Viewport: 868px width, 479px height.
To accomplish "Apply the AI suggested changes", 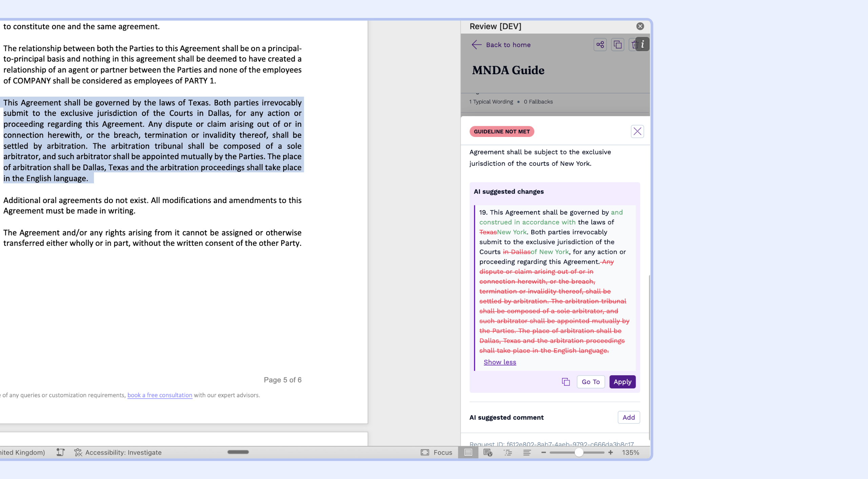I will point(622,382).
